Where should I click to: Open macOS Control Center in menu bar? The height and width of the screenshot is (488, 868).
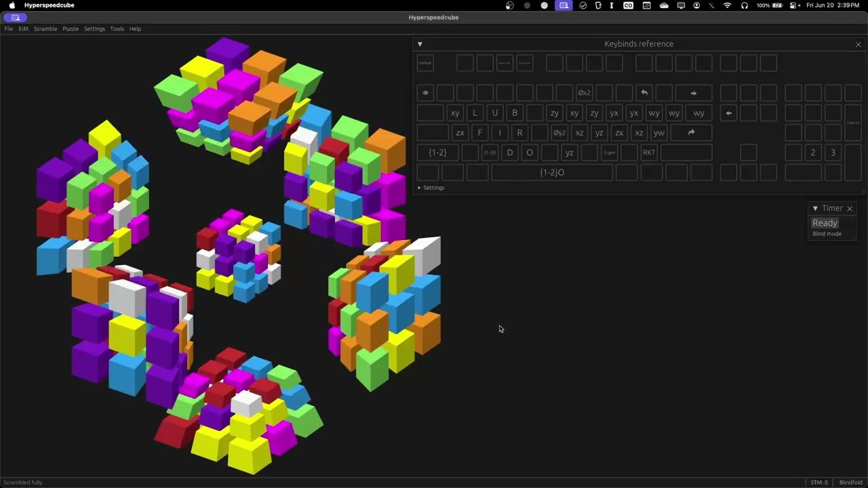click(793, 5)
